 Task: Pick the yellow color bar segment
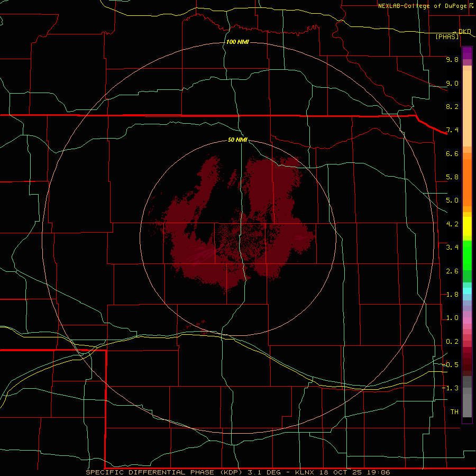click(x=467, y=226)
